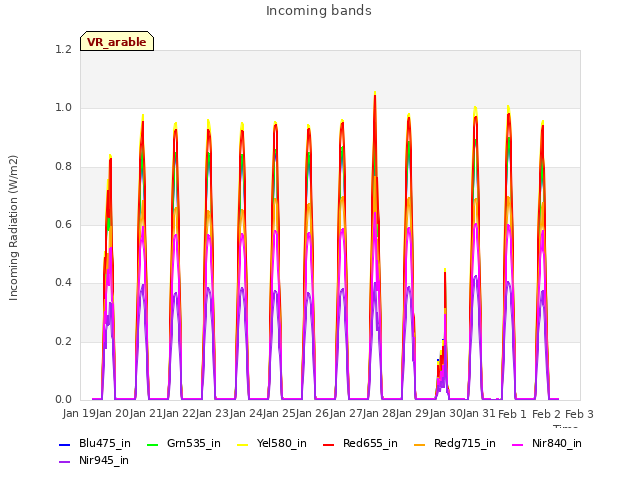
Task: Click the VR_arable label box
Action: click(x=117, y=41)
